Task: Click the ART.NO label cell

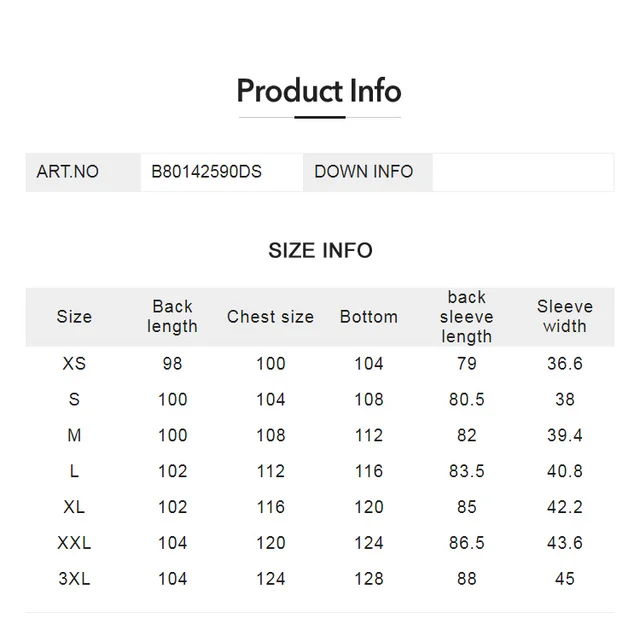Action: click(x=68, y=172)
